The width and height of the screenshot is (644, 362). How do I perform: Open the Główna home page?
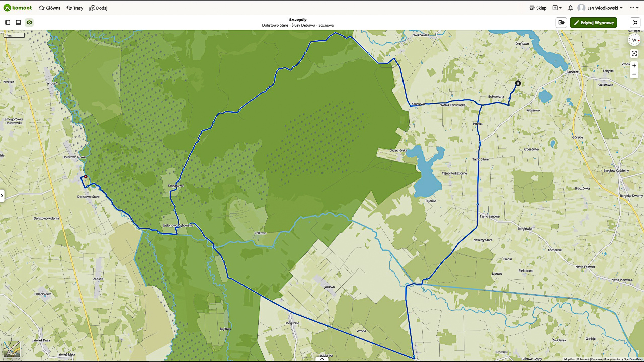point(50,8)
